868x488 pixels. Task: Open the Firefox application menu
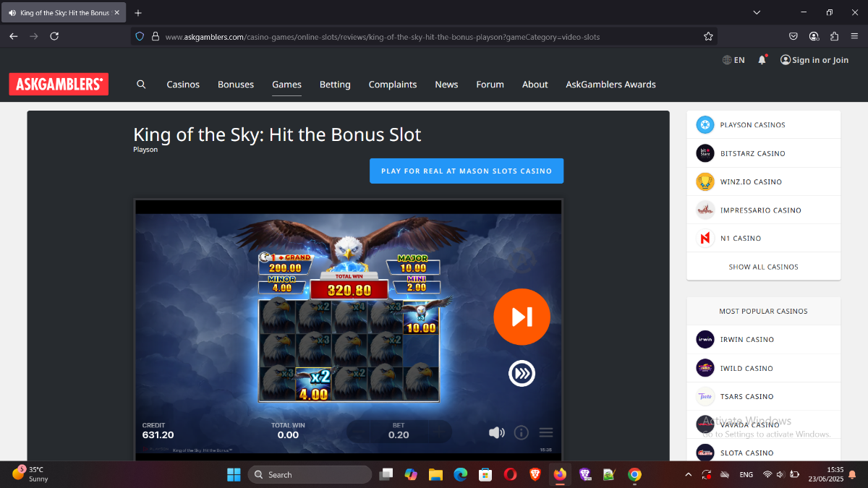pos(854,36)
